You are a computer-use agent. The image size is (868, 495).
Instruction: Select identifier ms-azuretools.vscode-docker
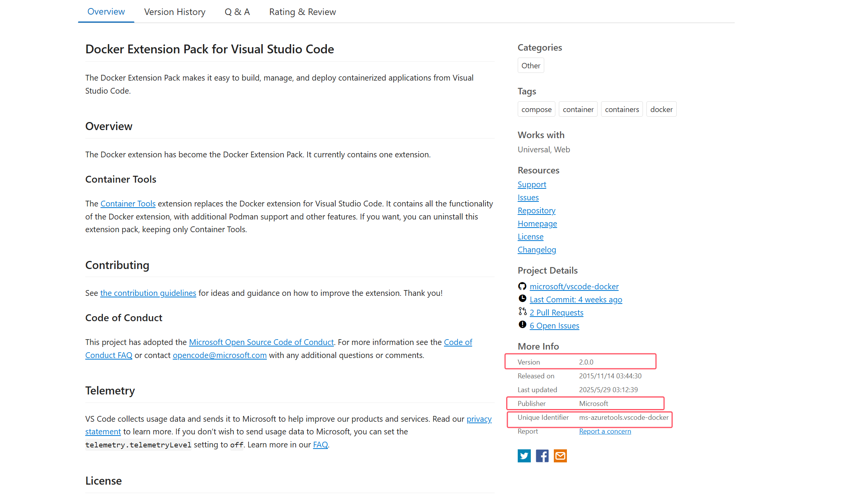click(x=624, y=417)
